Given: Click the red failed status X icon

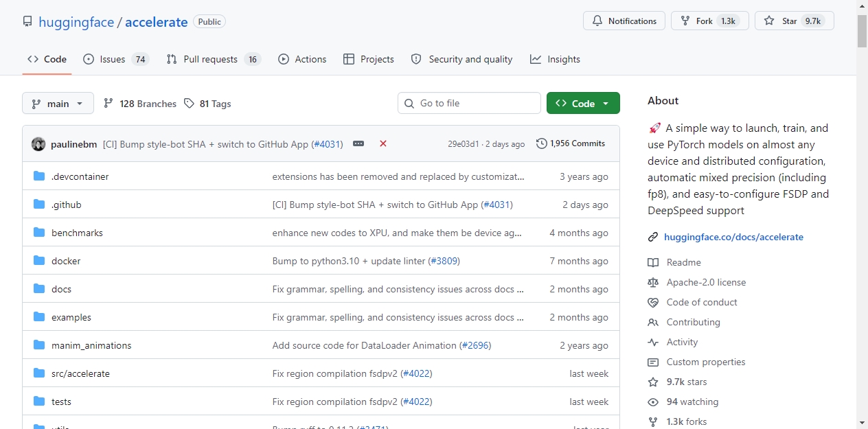Looking at the screenshot, I should click(x=383, y=144).
